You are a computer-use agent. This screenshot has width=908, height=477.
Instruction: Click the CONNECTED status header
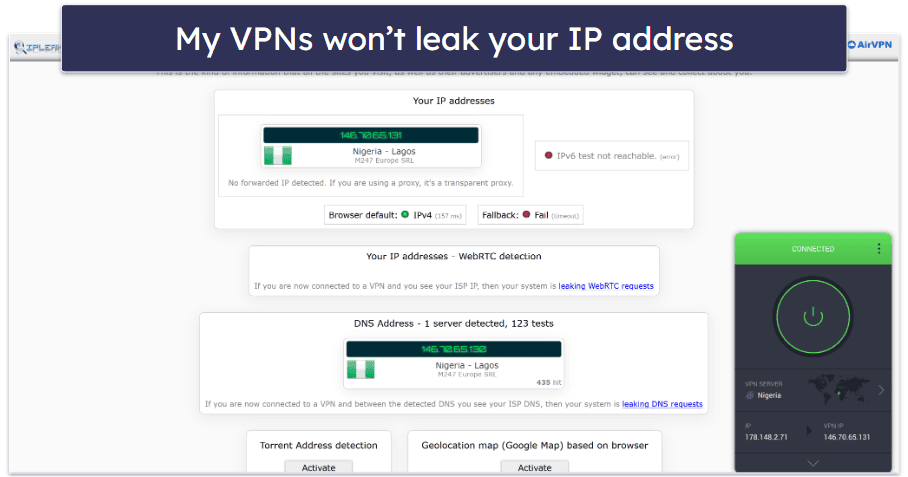tap(812, 249)
